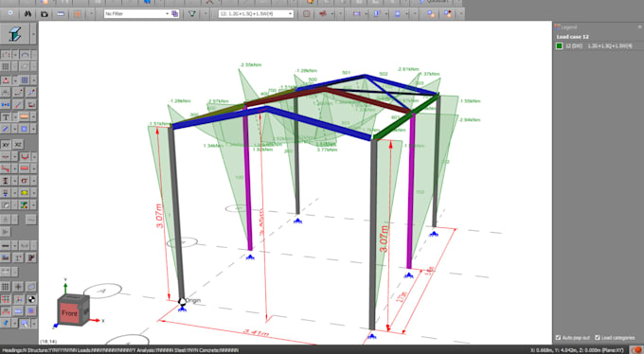This screenshot has height=354, width=644.
Task: Click the text 'T' annotation tool
Action: pos(6,117)
